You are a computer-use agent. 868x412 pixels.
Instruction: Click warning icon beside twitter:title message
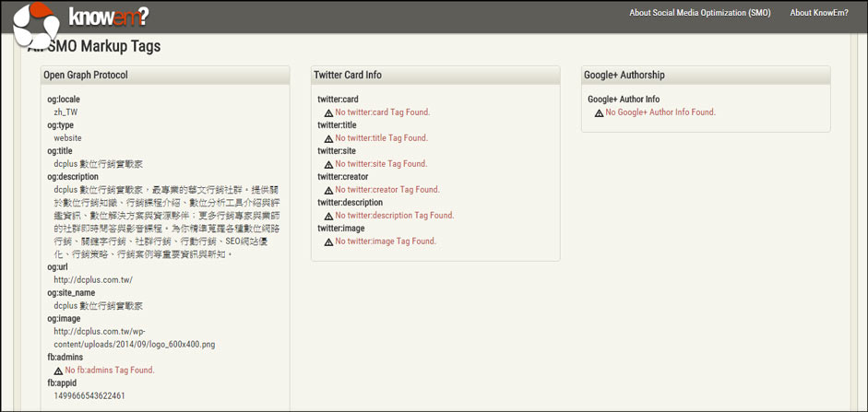click(x=328, y=138)
